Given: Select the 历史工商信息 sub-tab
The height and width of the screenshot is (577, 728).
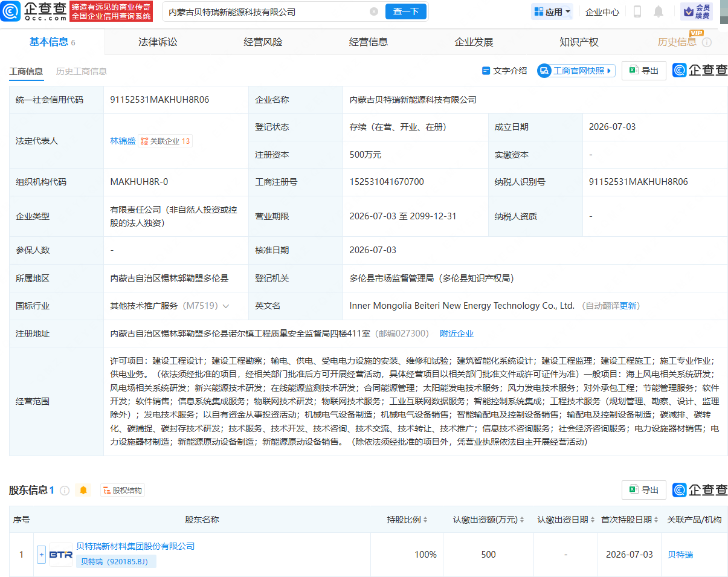Looking at the screenshot, I should (x=82, y=71).
